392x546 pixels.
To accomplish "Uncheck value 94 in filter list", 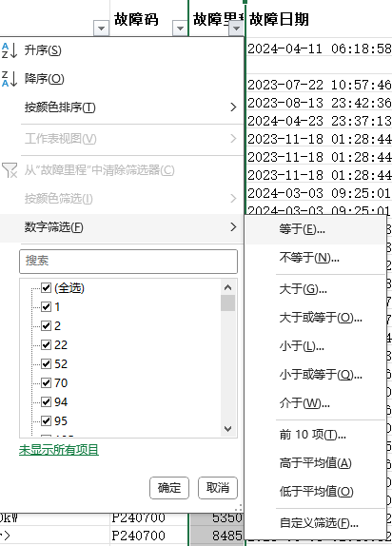I will pyautogui.click(x=47, y=401).
